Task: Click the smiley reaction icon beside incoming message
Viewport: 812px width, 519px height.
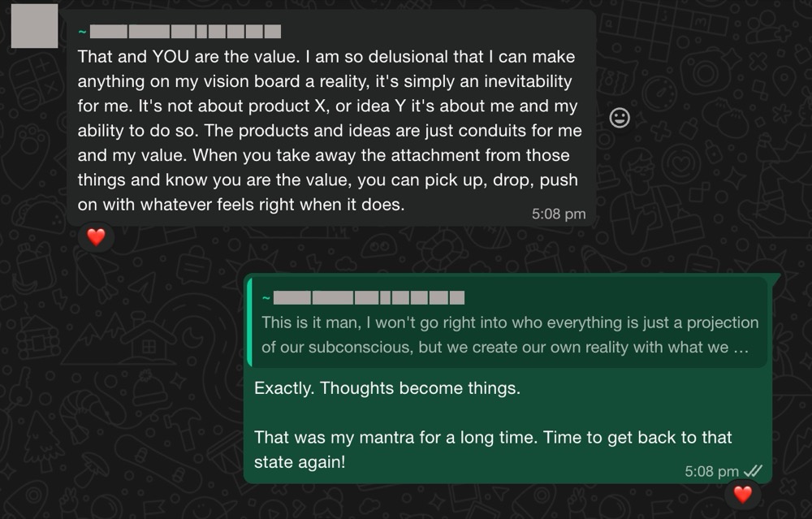Action: [619, 119]
